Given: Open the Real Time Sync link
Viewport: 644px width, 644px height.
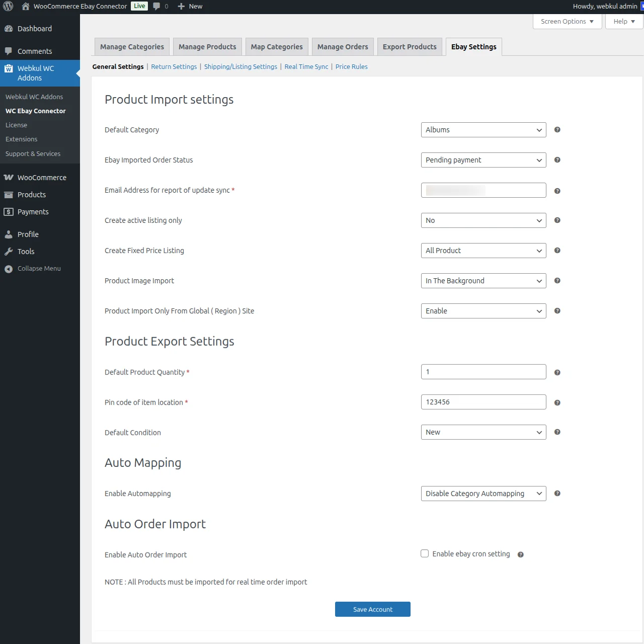Looking at the screenshot, I should tap(306, 67).
